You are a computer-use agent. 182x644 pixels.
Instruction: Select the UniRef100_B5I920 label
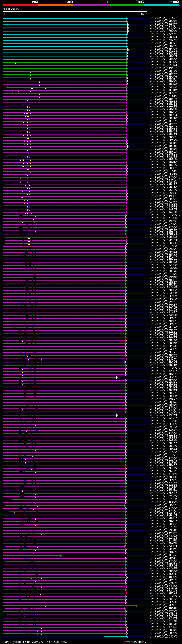click(x=163, y=218)
